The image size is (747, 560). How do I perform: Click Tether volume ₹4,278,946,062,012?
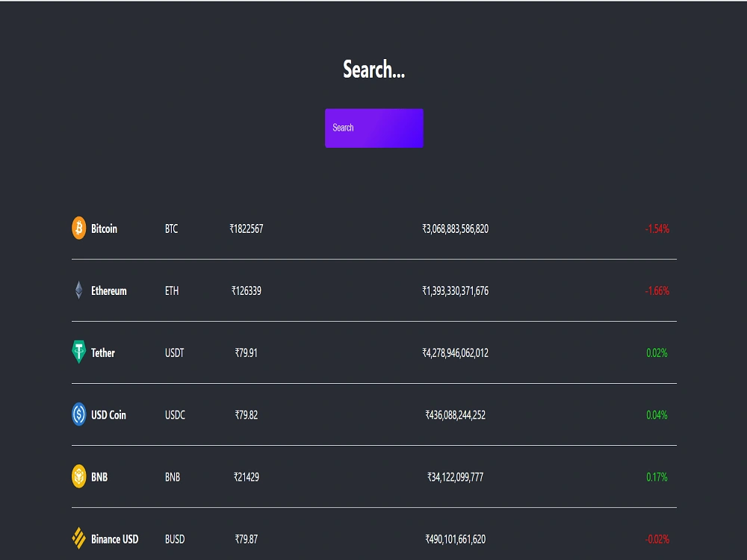(456, 353)
